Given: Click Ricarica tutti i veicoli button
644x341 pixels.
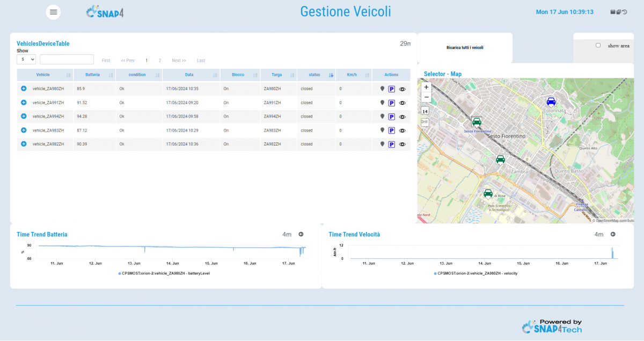Looking at the screenshot, I should coord(465,48).
